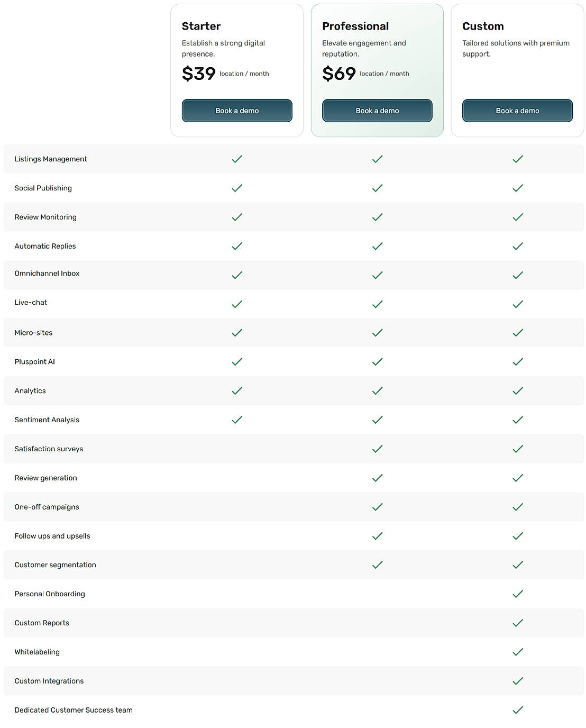The image size is (586, 728).
Task: Click the Omnichannel Inbox feature label
Action: (47, 274)
